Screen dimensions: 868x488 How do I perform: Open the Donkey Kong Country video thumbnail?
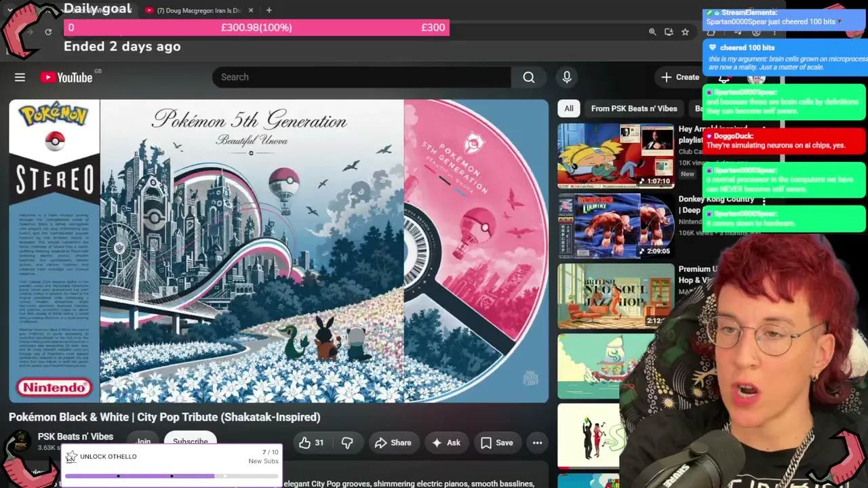point(616,226)
